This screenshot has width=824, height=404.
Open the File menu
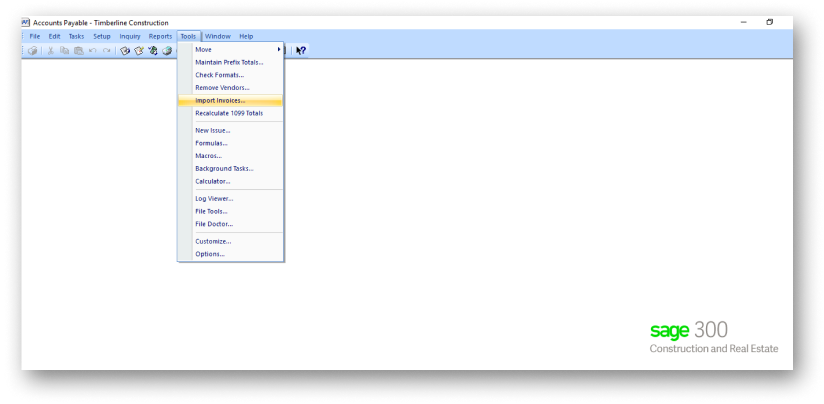click(35, 36)
